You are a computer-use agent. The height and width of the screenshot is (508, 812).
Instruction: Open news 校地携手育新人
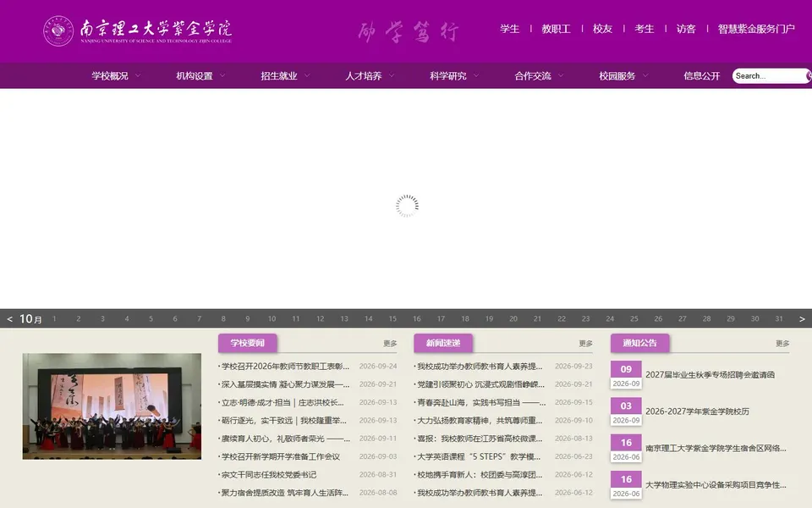point(480,475)
